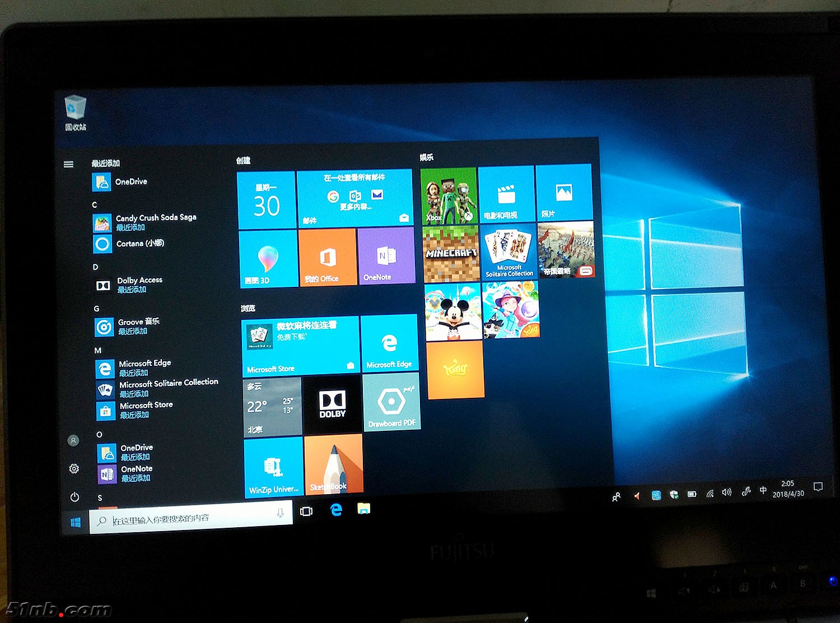Open Task View from the taskbar
This screenshot has height=623, width=840.
[x=306, y=511]
